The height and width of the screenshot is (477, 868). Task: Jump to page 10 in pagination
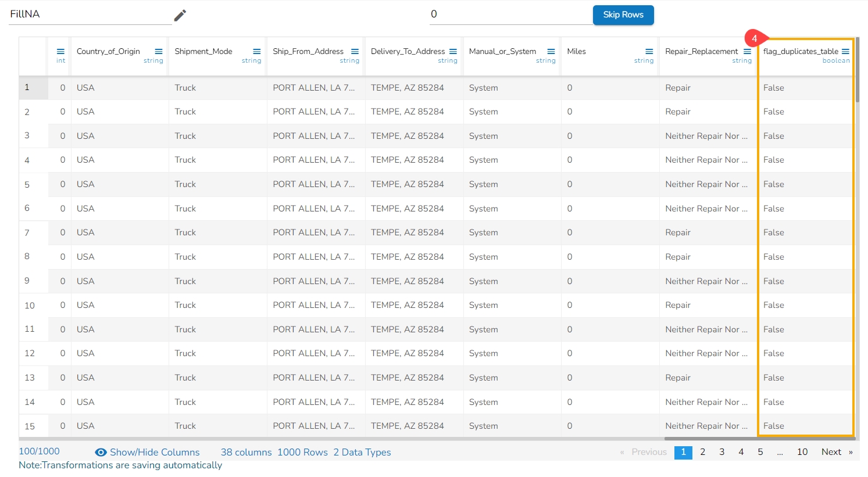(802, 452)
